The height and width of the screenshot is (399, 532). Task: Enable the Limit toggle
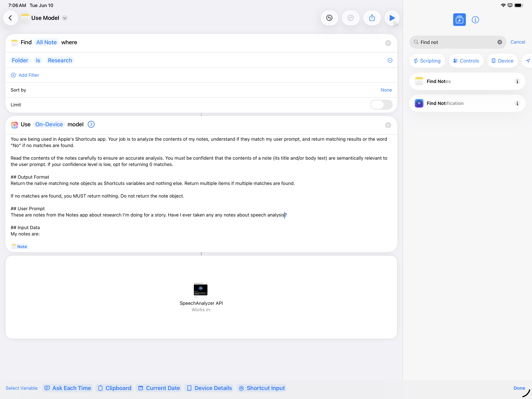click(x=381, y=105)
